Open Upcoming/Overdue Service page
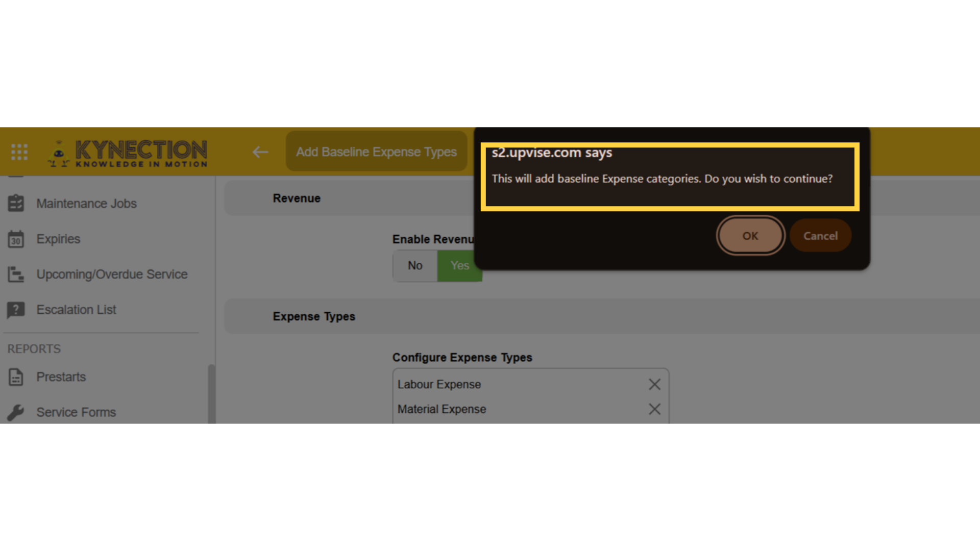Image resolution: width=980 pixels, height=551 pixels. tap(112, 274)
